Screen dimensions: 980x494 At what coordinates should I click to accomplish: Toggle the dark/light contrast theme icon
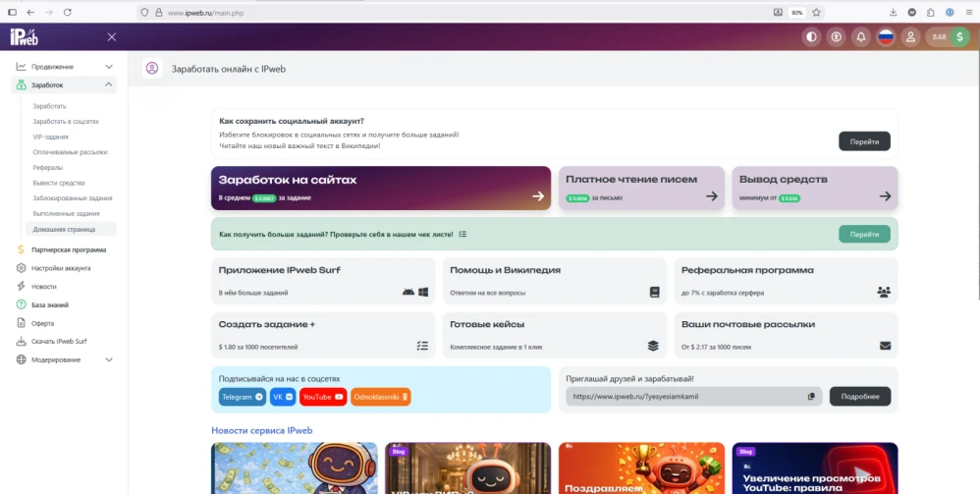pyautogui.click(x=811, y=37)
